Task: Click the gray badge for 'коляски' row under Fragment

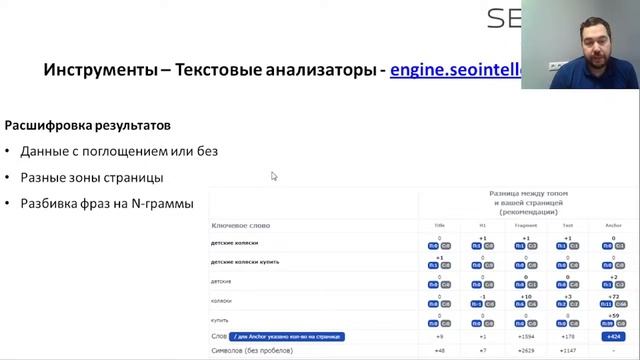Action: coord(532,304)
